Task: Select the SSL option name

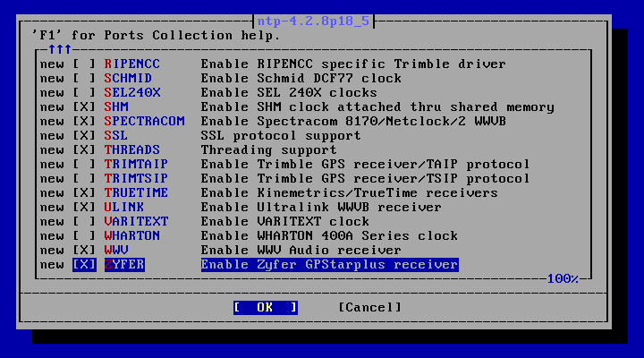Action: (116, 136)
